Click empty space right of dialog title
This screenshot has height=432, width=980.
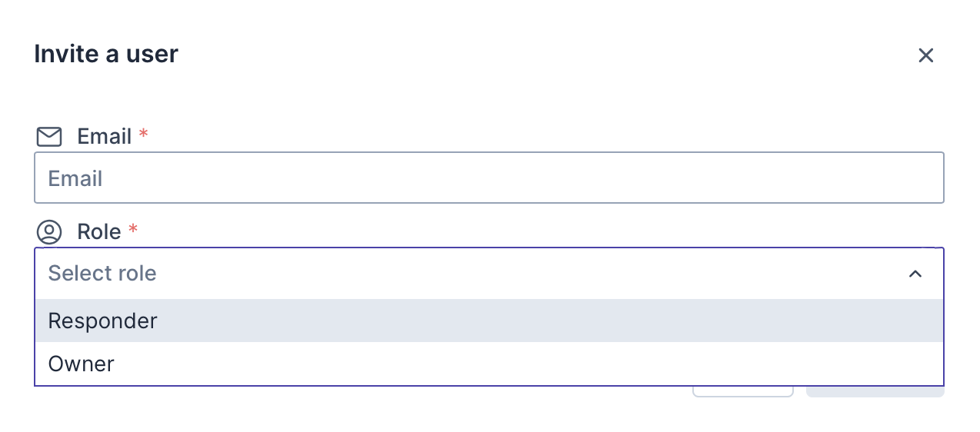[x=538, y=54]
